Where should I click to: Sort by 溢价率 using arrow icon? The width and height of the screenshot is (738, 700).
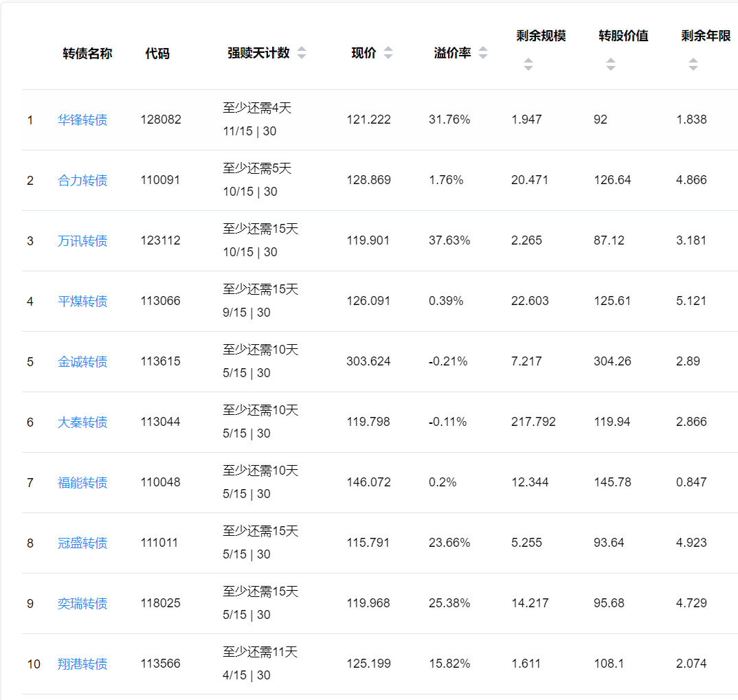pyautogui.click(x=483, y=53)
